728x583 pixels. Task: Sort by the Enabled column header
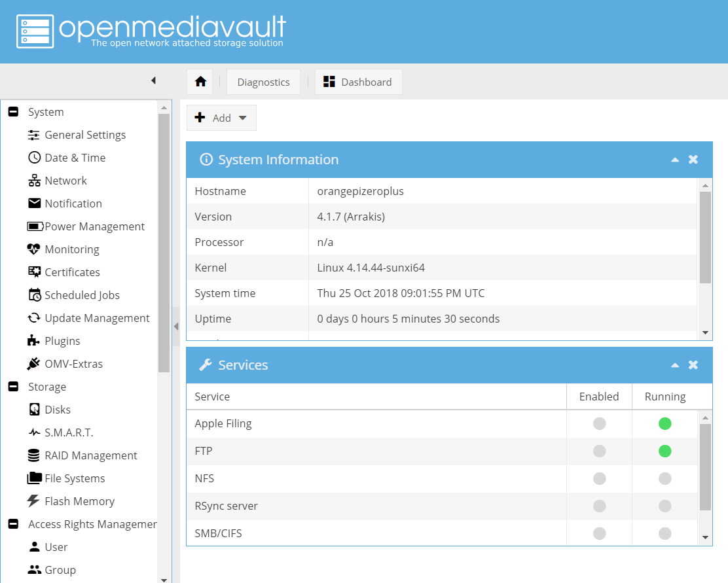[599, 397]
